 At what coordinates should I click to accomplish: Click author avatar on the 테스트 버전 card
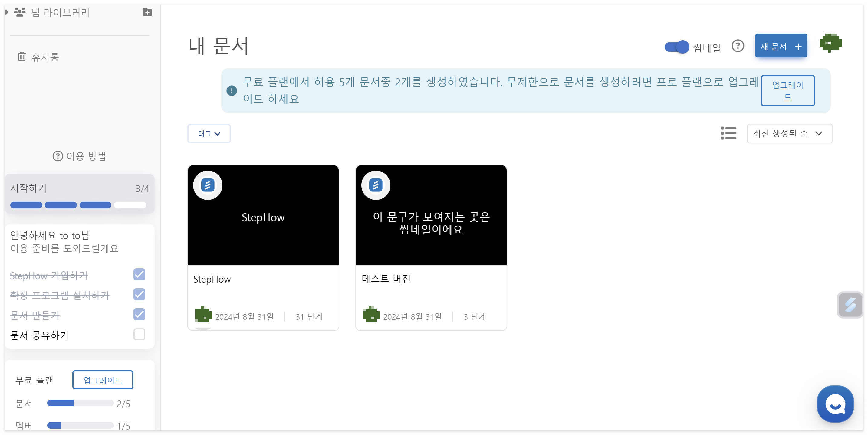[371, 314]
